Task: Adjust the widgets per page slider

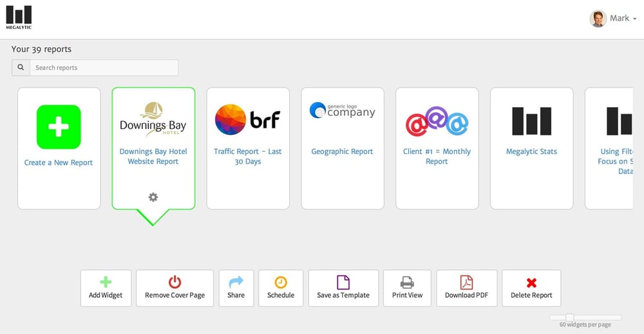Action: pyautogui.click(x=570, y=317)
